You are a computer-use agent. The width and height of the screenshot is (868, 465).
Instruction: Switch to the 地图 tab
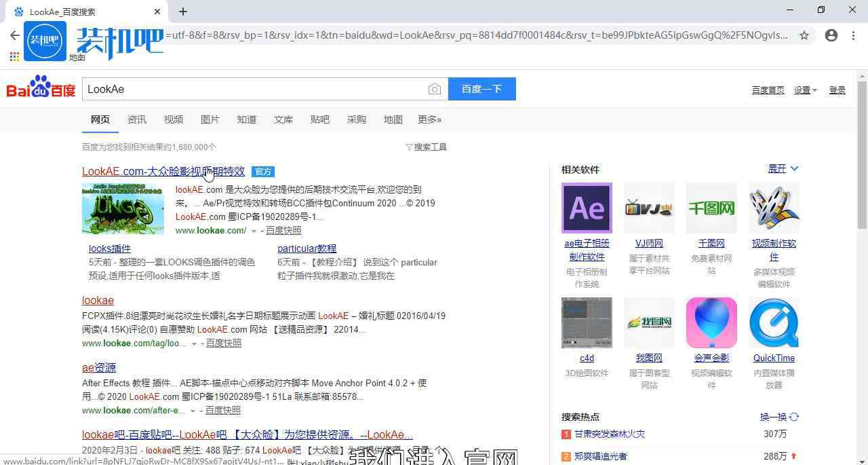pyautogui.click(x=393, y=119)
